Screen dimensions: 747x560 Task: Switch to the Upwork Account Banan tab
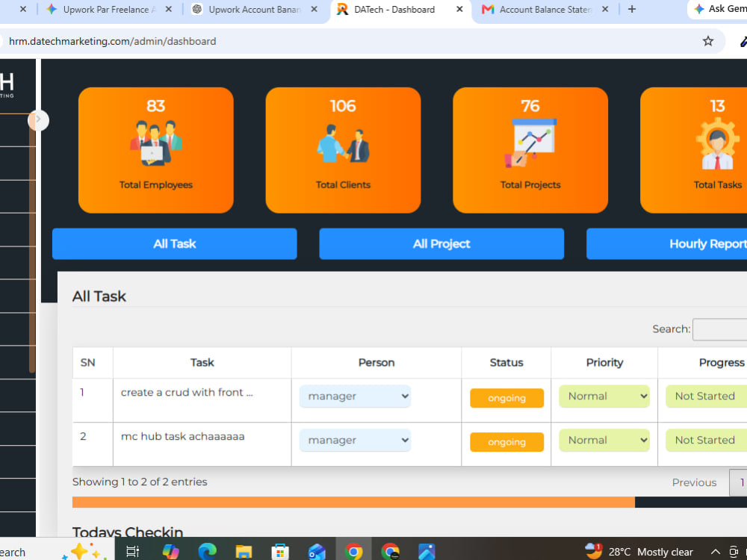(254, 9)
